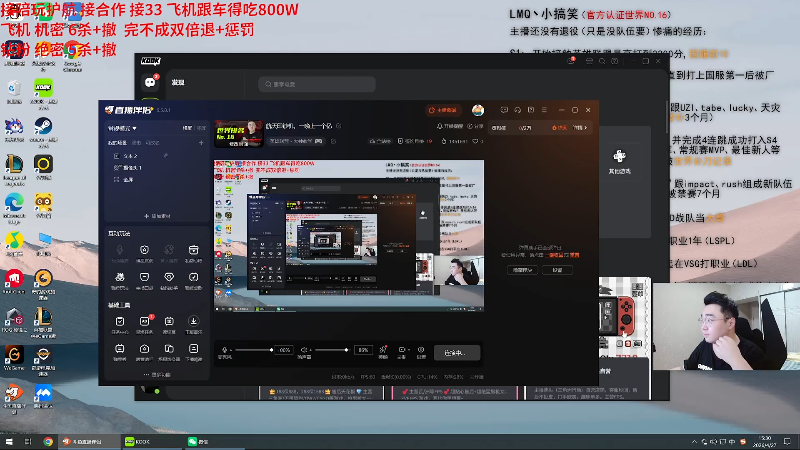
Task: Open the headset support icon in title bar
Action: (517, 110)
